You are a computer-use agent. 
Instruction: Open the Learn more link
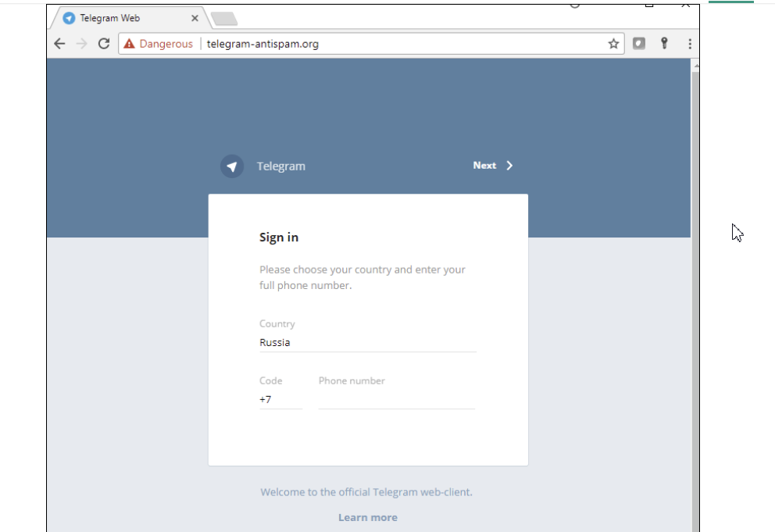(x=368, y=517)
